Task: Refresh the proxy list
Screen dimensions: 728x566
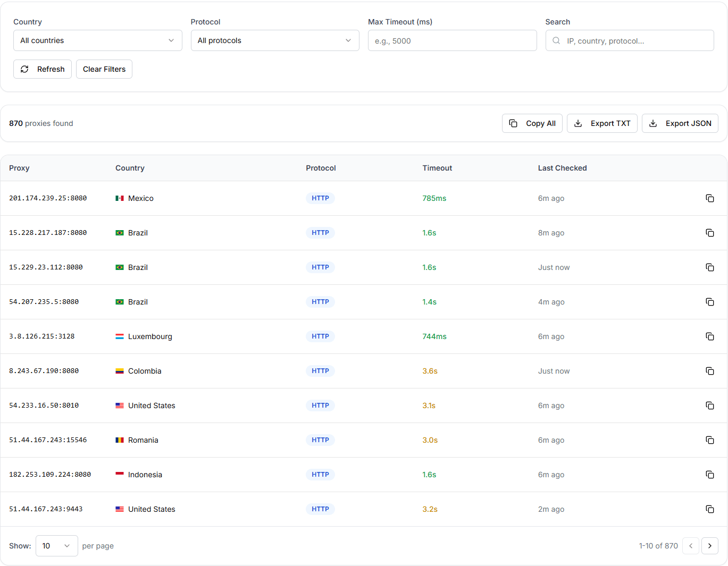Action: (x=43, y=69)
